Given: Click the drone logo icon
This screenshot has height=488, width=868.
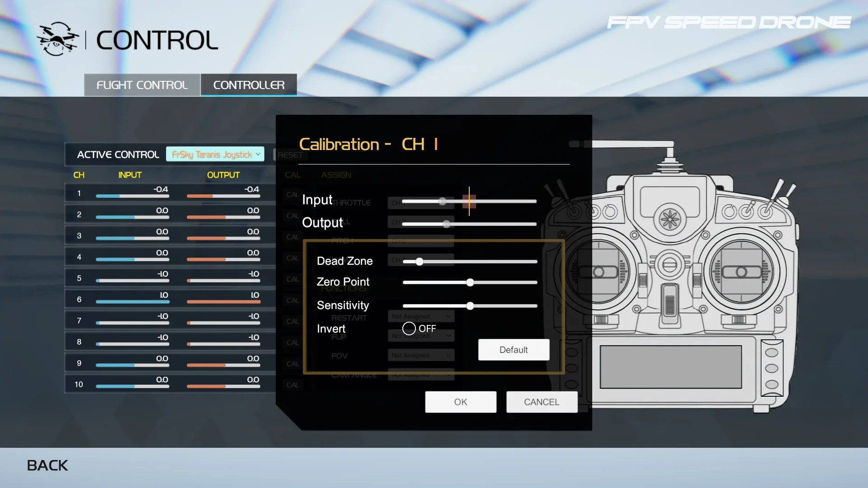Looking at the screenshot, I should tap(57, 39).
